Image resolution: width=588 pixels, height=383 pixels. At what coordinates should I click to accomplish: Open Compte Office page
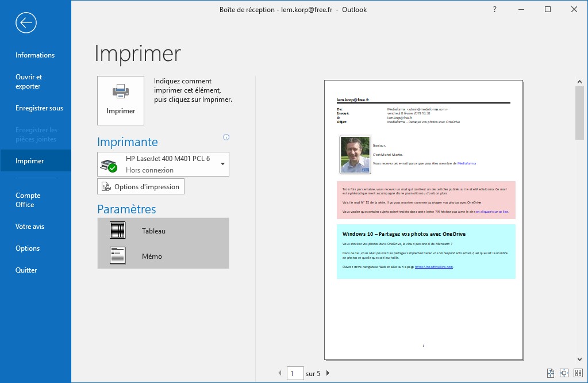(x=28, y=200)
